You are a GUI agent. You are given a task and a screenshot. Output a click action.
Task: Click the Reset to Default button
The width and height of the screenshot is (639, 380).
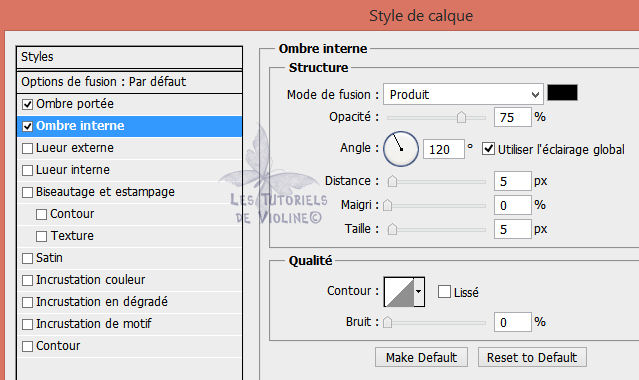532,358
